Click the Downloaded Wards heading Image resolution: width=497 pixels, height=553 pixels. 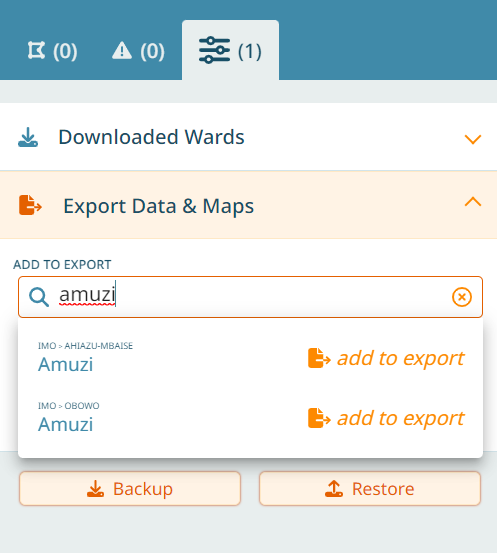tap(151, 137)
